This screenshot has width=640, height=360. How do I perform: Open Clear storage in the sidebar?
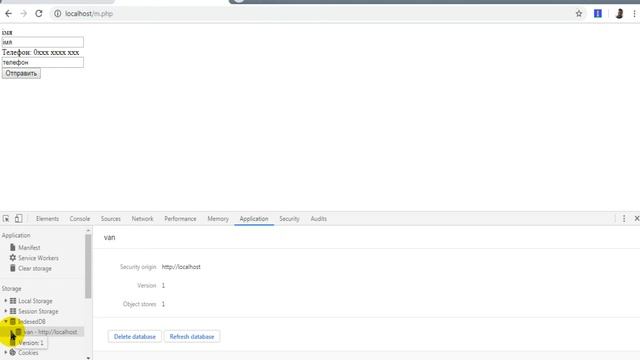35,269
